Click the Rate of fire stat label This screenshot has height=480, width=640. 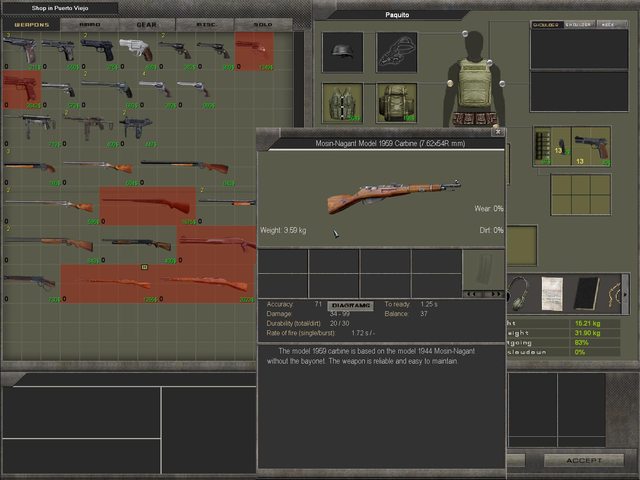click(x=300, y=333)
